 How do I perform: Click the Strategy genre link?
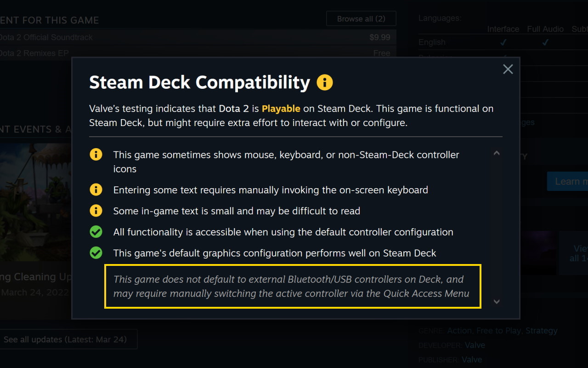click(x=541, y=331)
